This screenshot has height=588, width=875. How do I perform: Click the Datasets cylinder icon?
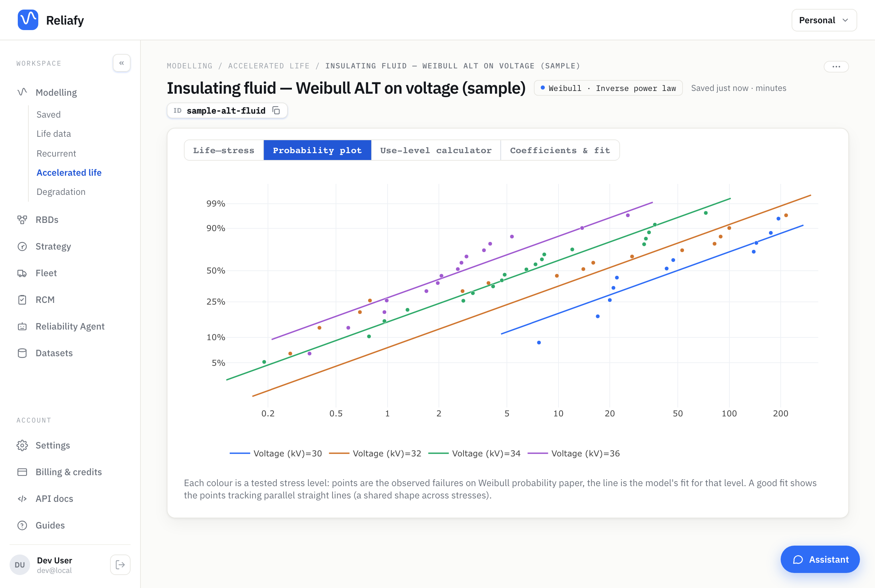(x=22, y=353)
